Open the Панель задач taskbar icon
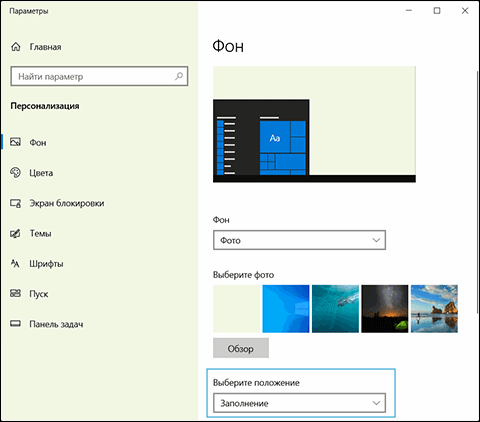The height and width of the screenshot is (422, 480). (15, 324)
